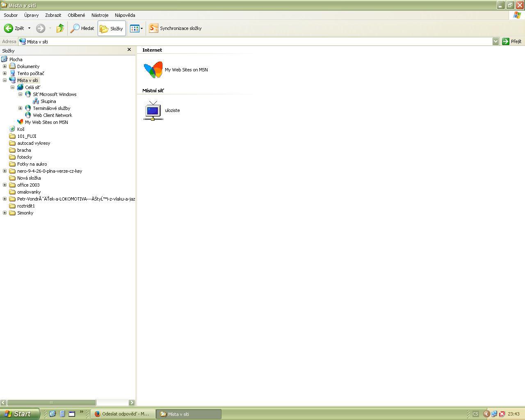Select the Fotky na aukro folder

pyautogui.click(x=32, y=164)
